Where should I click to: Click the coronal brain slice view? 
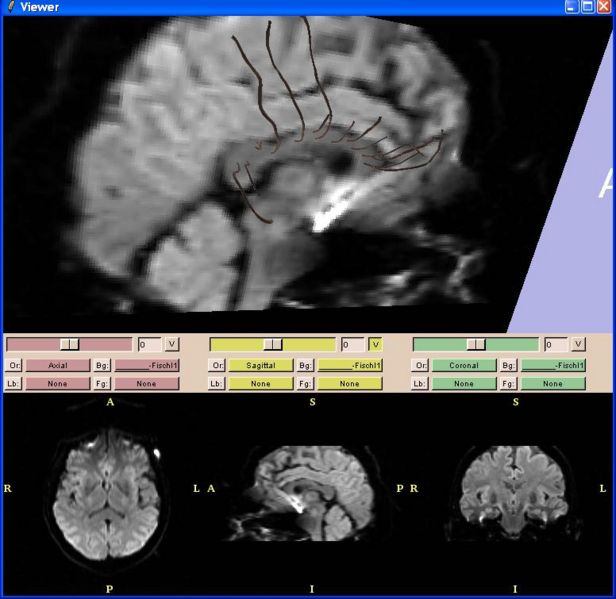514,489
